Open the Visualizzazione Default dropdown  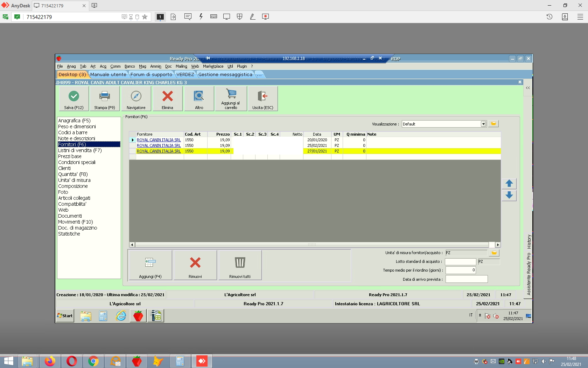click(x=483, y=124)
